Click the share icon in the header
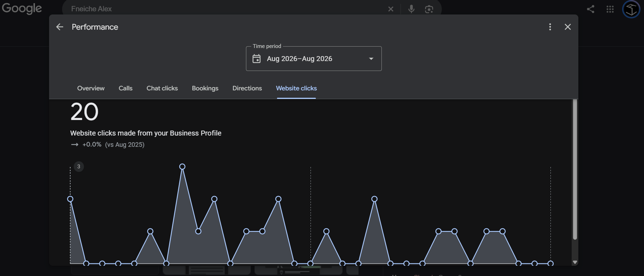This screenshot has height=276, width=644. pos(590,9)
